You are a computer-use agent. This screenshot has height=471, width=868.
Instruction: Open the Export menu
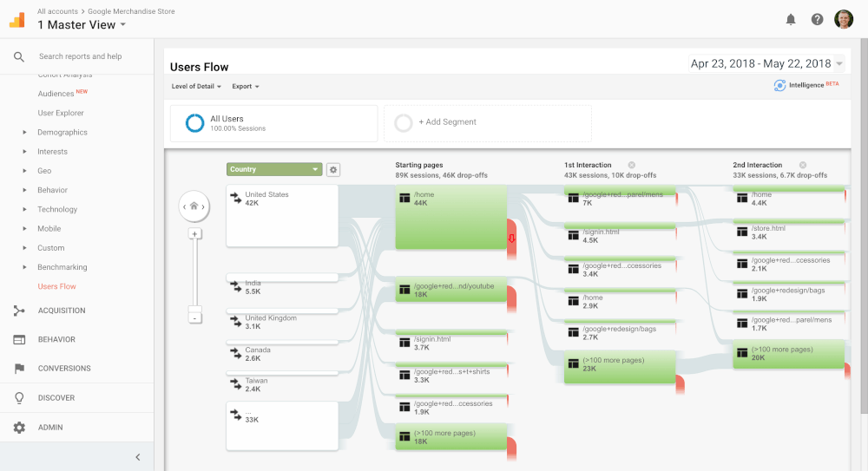click(245, 87)
